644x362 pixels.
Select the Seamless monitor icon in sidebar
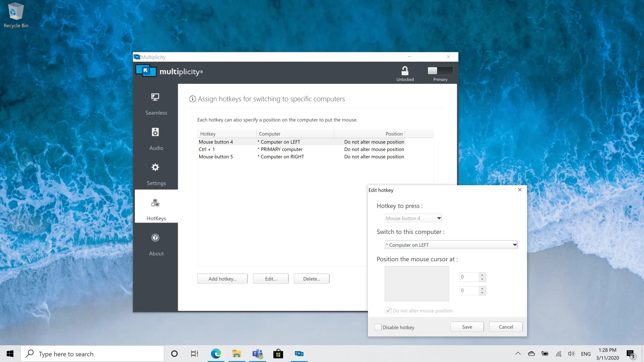(x=155, y=97)
